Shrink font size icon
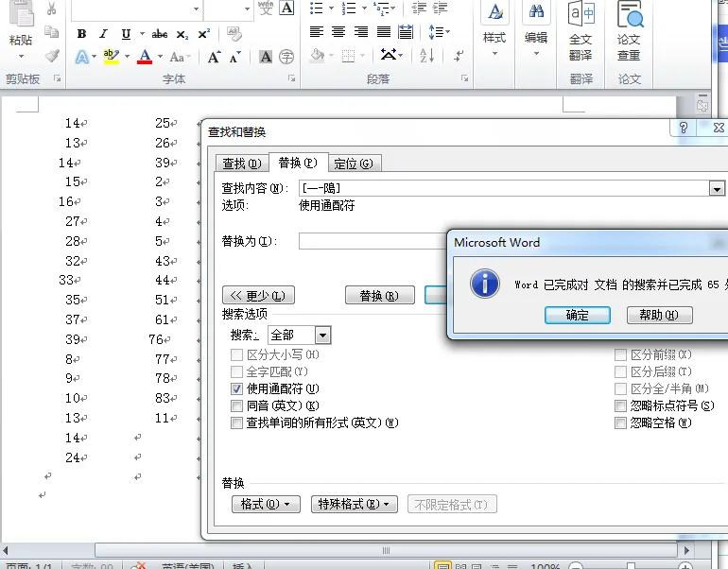The width and height of the screenshot is (728, 569). (x=235, y=57)
